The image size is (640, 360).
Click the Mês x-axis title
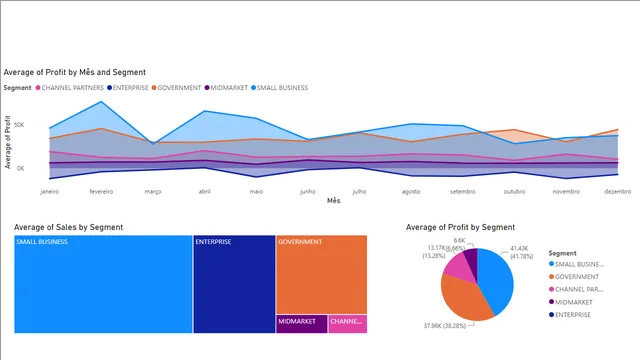tap(333, 200)
